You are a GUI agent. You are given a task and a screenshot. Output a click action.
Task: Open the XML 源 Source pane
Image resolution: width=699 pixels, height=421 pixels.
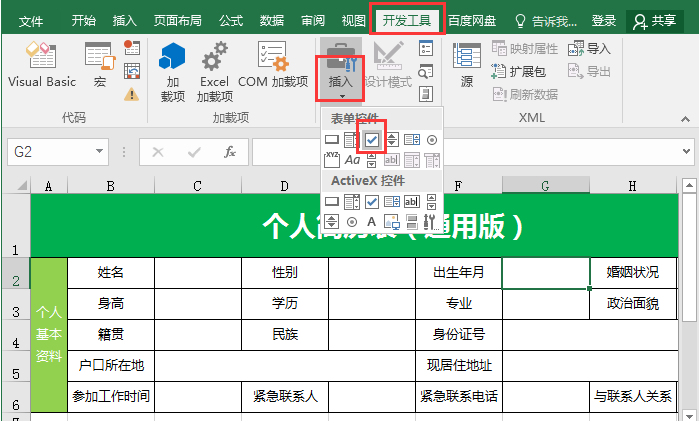pos(466,65)
